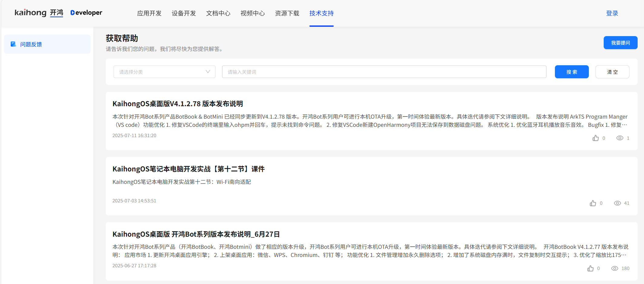644x284 pixels.
Task: Open post 开鸿Bot系列版本发布说明_6月27日
Action: (196, 234)
